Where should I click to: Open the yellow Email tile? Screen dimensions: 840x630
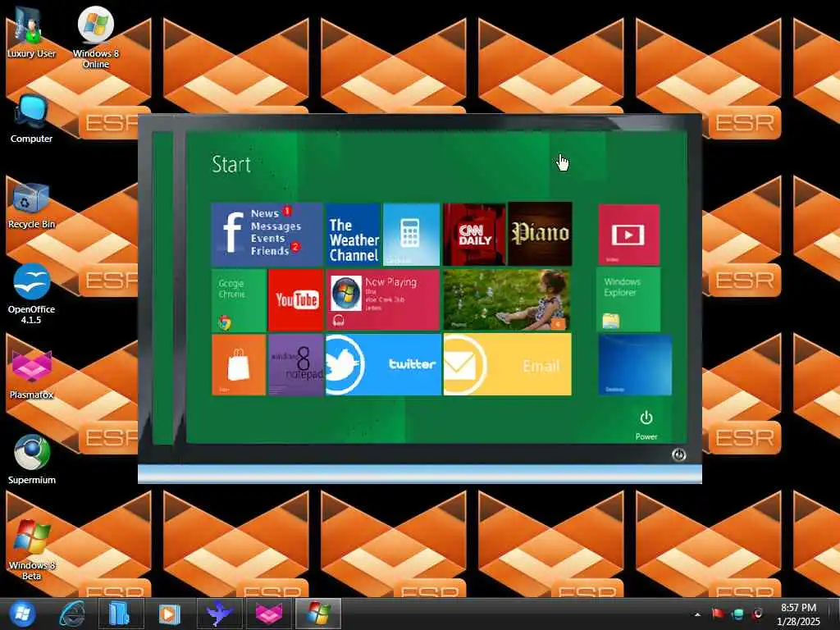pos(507,364)
